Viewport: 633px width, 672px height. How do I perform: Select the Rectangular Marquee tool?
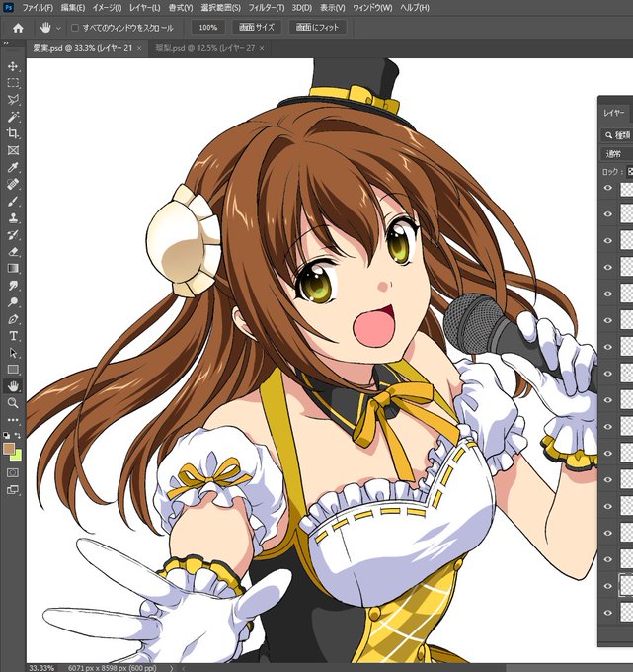(x=13, y=83)
